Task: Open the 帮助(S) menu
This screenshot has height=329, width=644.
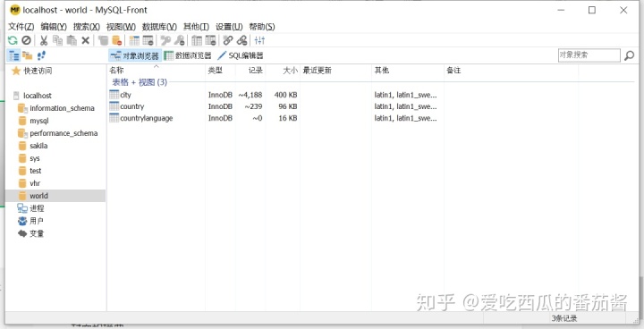Action: (x=262, y=27)
